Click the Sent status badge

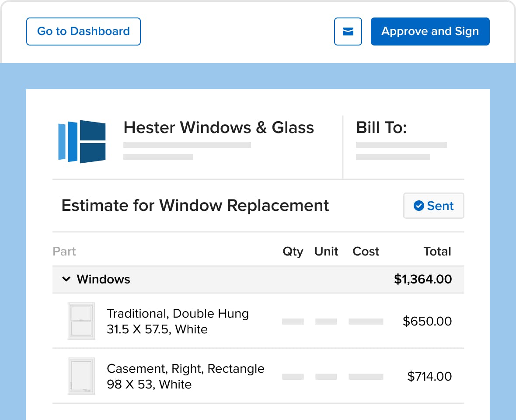tap(434, 206)
